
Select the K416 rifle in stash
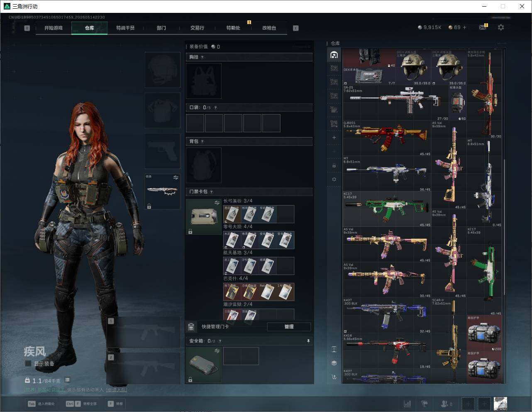pyautogui.click(x=387, y=351)
